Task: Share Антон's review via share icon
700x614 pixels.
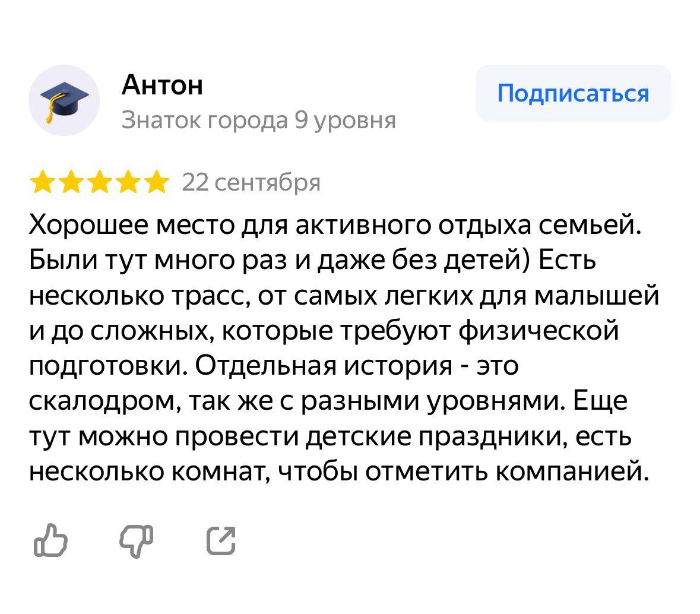Action: pyautogui.click(x=221, y=540)
